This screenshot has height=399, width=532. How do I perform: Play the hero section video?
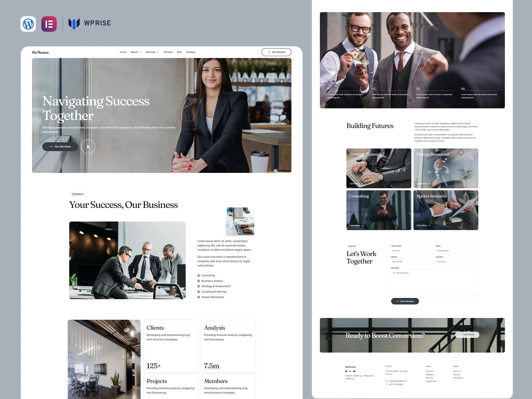pos(88,147)
